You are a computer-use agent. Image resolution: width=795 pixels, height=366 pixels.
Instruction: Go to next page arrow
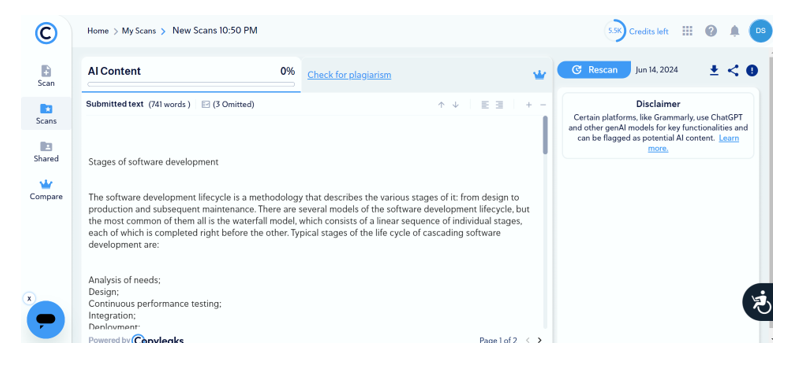pyautogui.click(x=539, y=340)
